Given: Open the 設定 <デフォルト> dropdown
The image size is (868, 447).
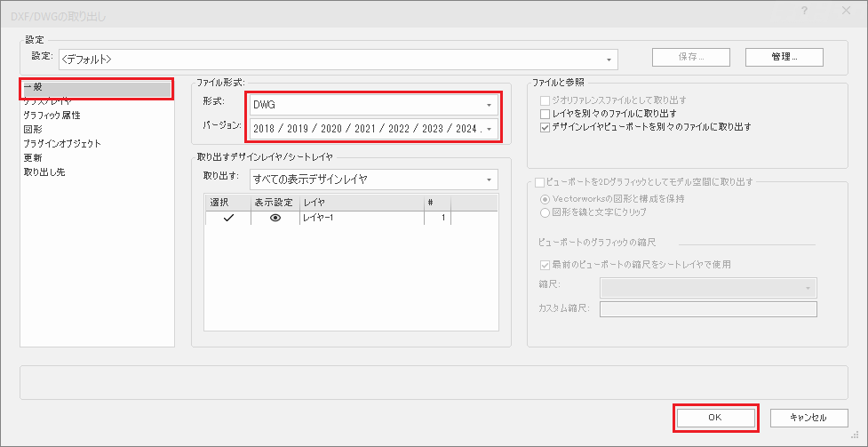Looking at the screenshot, I should [337, 59].
